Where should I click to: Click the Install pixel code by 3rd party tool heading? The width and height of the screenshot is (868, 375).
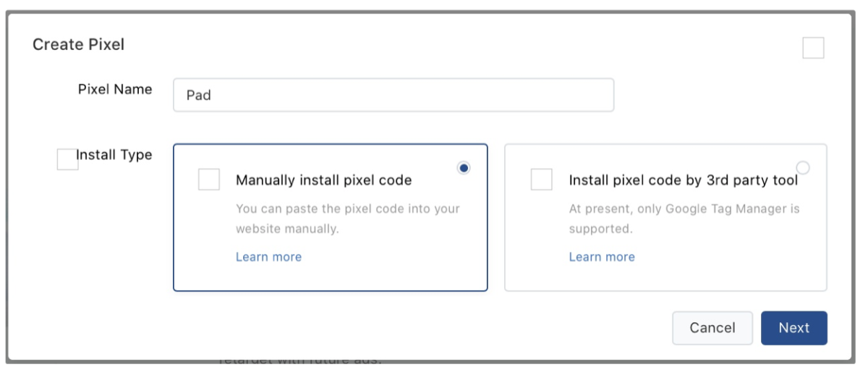point(683,180)
